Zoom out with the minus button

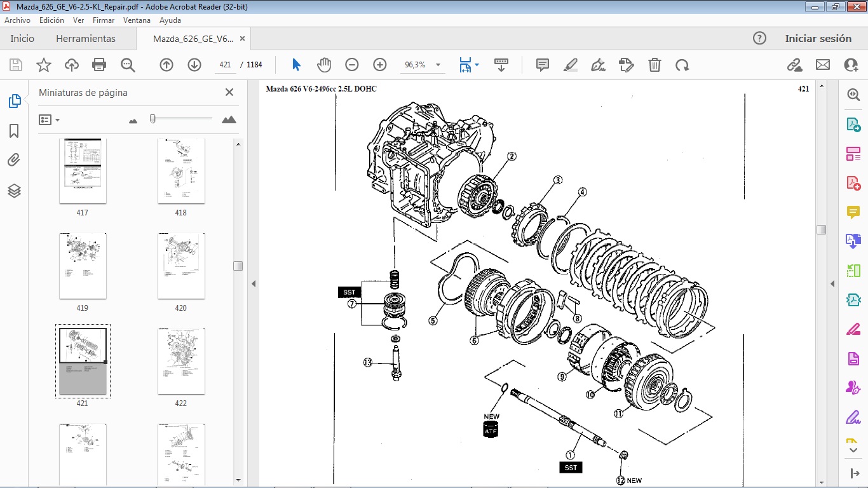352,65
